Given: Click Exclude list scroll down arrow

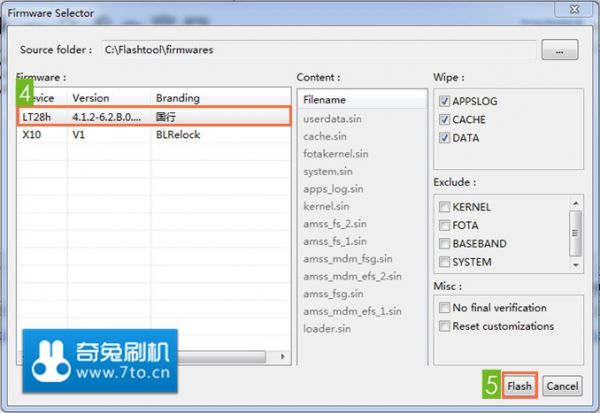Looking at the screenshot, I should (576, 265).
